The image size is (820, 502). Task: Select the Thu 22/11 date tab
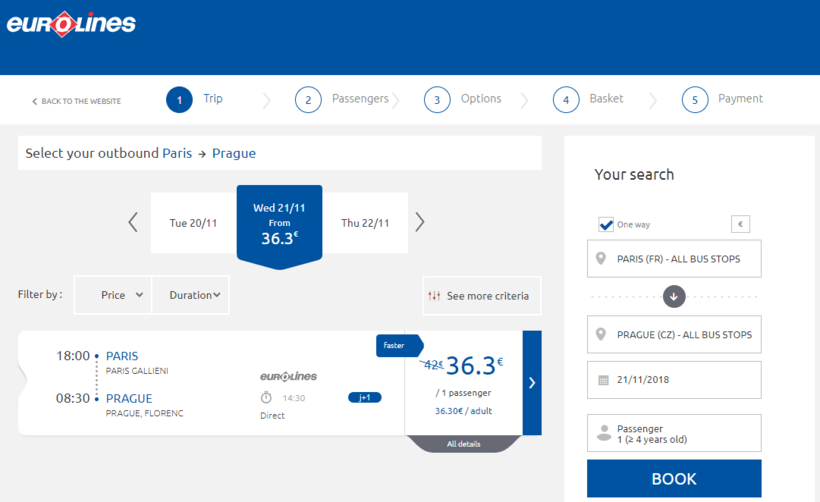point(365,223)
